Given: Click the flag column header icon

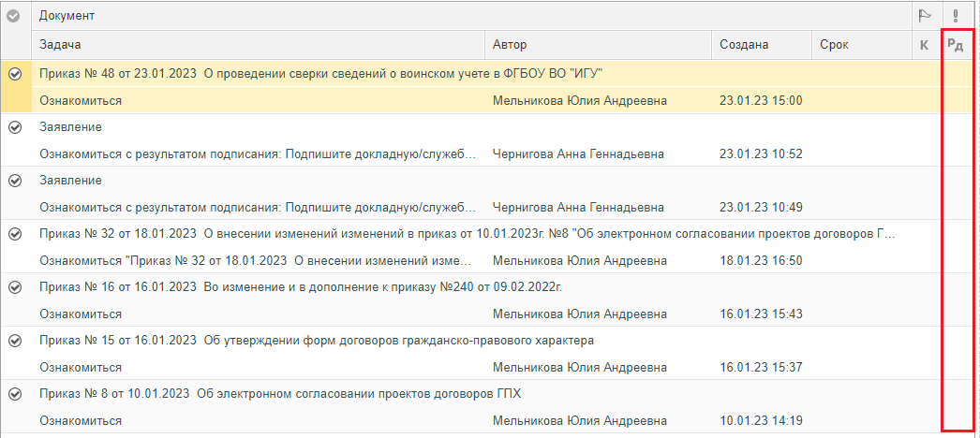Looking at the screenshot, I should pyautogui.click(x=924, y=16).
